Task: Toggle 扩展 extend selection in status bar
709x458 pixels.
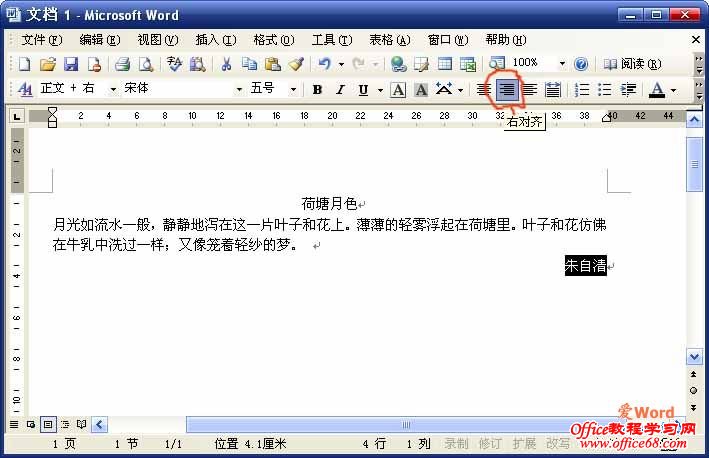Action: click(524, 444)
